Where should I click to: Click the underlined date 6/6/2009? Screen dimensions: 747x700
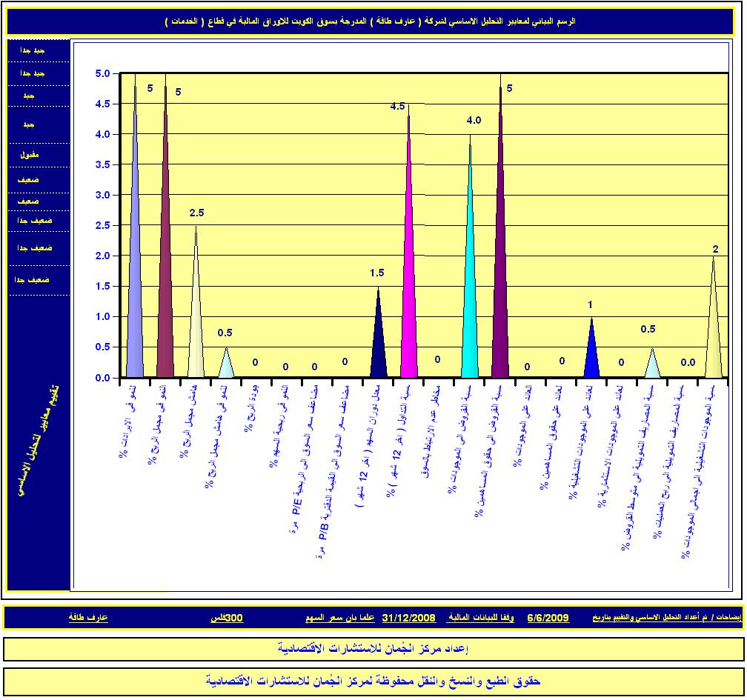pyautogui.click(x=548, y=618)
